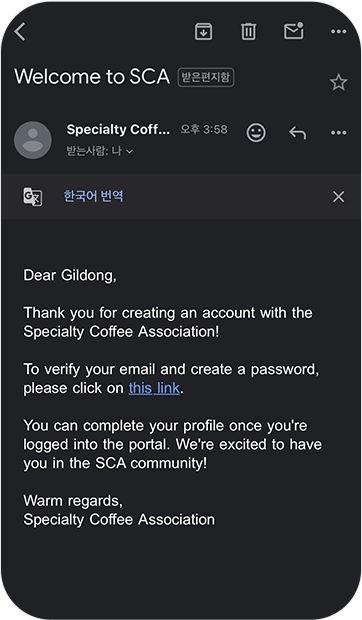Click the 받은편지함 inbox label
This screenshot has width=362, height=620.
(x=206, y=77)
